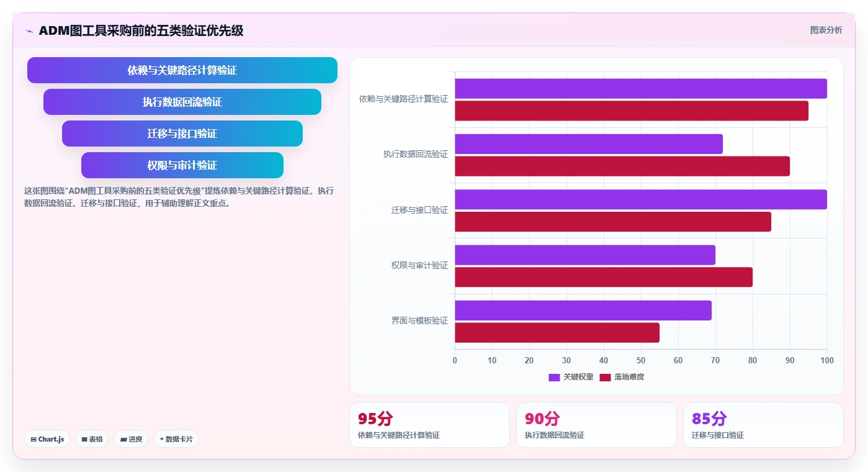Click y-axis label 迁移与接口验证
The width and height of the screenshot is (868, 472).
pyautogui.click(x=419, y=210)
